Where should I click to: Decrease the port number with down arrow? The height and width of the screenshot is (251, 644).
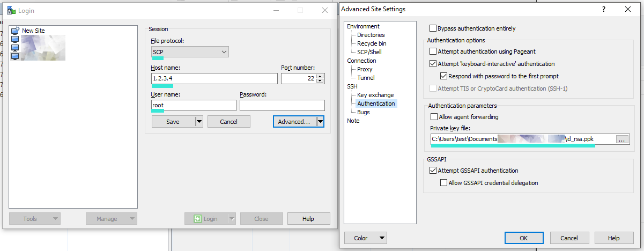coord(320,81)
